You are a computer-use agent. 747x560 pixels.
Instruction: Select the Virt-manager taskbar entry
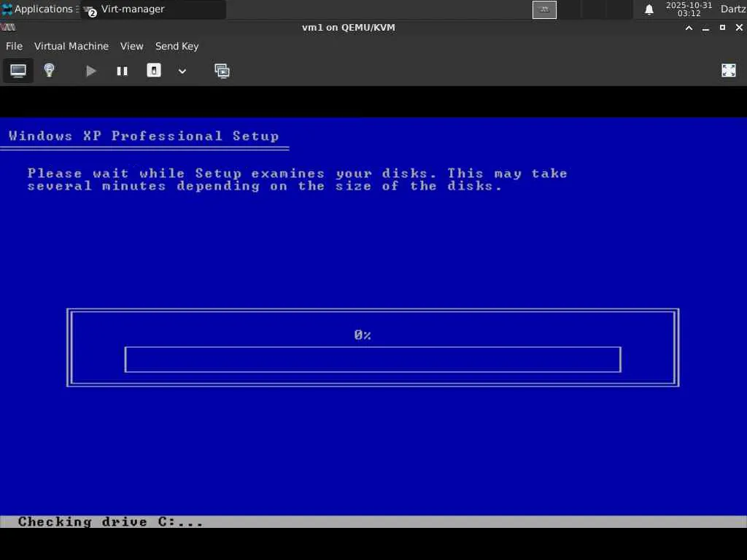click(152, 9)
